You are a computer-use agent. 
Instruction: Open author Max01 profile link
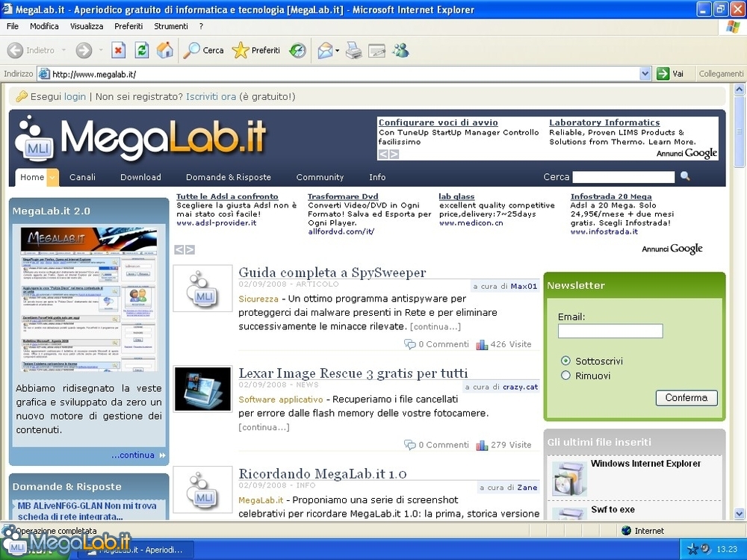524,286
